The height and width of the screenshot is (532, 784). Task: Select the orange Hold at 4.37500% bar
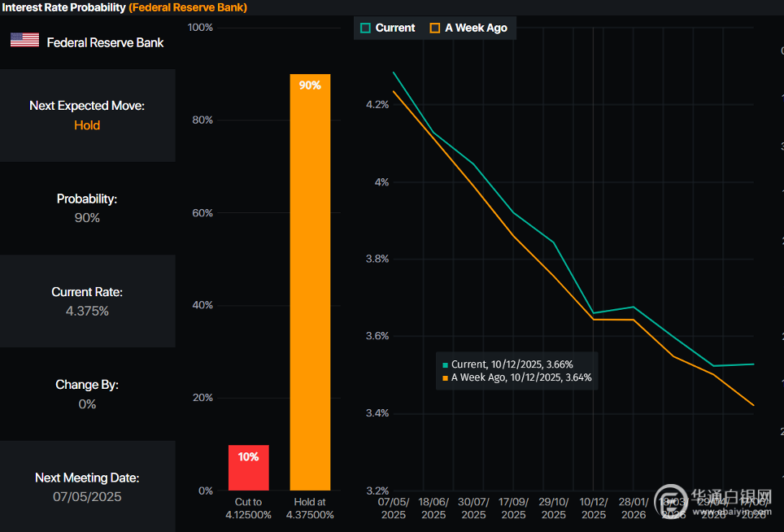pyautogui.click(x=310, y=282)
